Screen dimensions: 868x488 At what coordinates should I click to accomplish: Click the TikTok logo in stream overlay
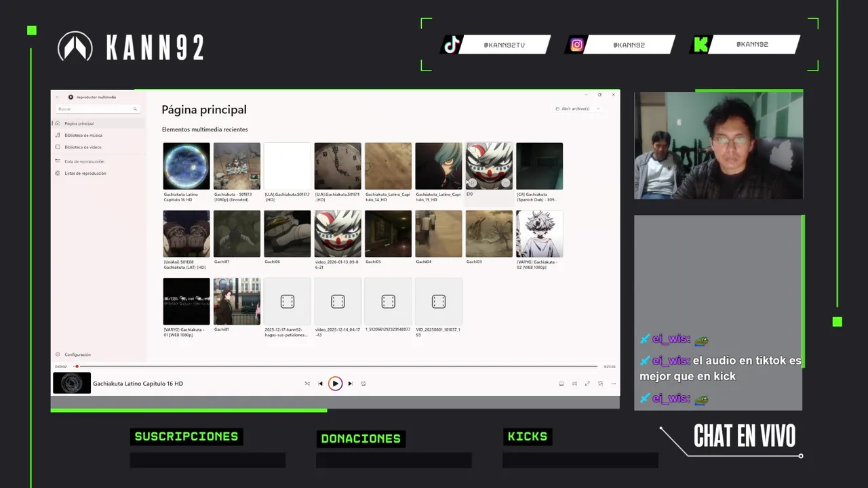click(452, 45)
